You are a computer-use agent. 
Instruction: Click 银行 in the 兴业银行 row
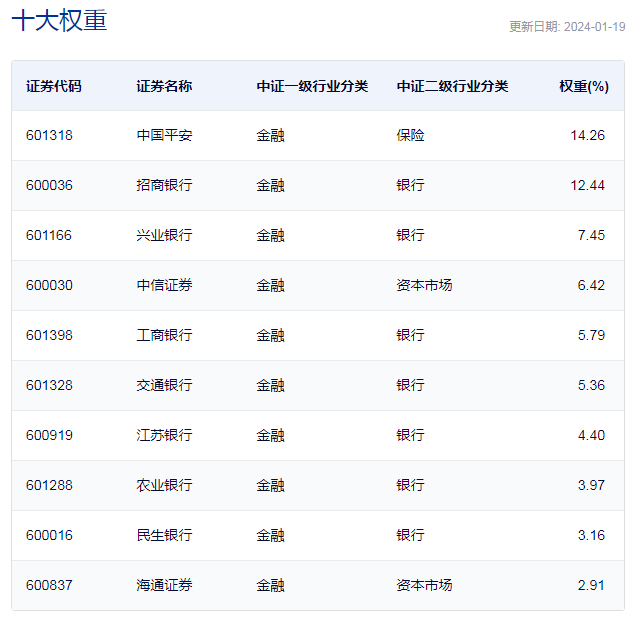coord(410,235)
